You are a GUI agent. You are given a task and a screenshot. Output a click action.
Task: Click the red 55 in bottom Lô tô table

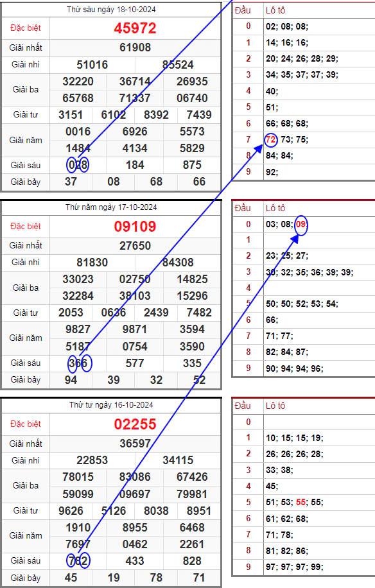301,502
